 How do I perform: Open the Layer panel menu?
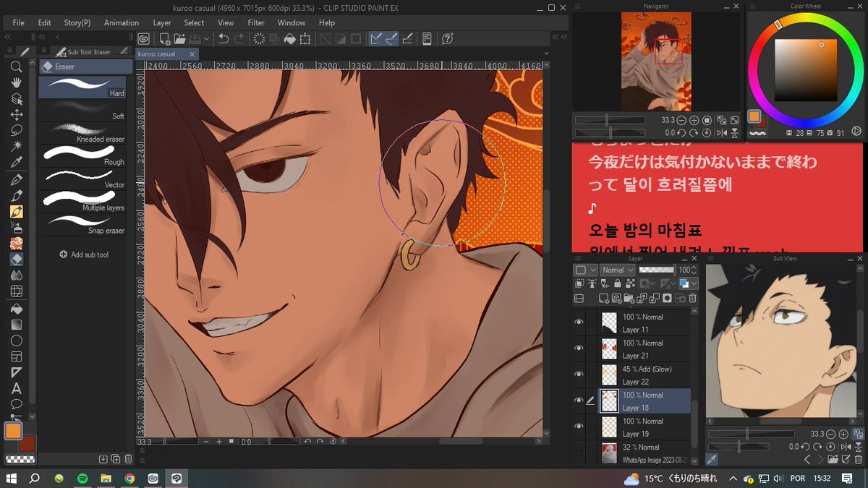coord(579,258)
